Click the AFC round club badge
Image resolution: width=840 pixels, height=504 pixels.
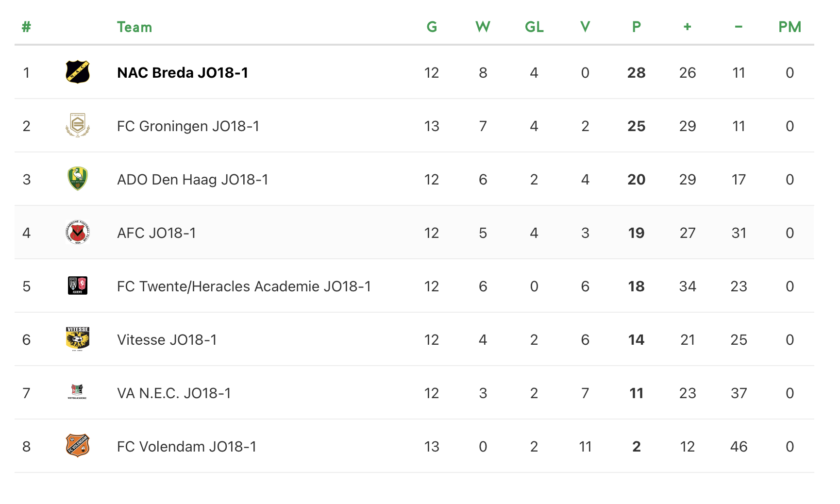[78, 233]
